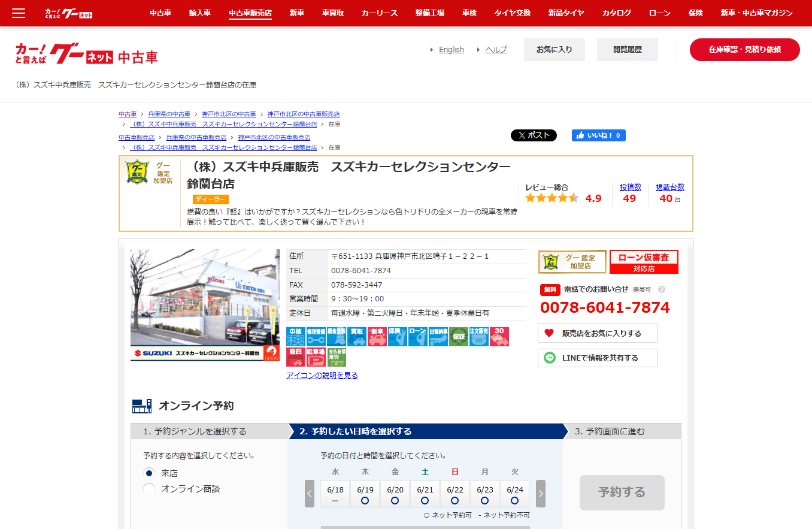Click step tab 1. 予約ジャンルを選択する
This screenshot has width=812, height=529.
(209, 431)
